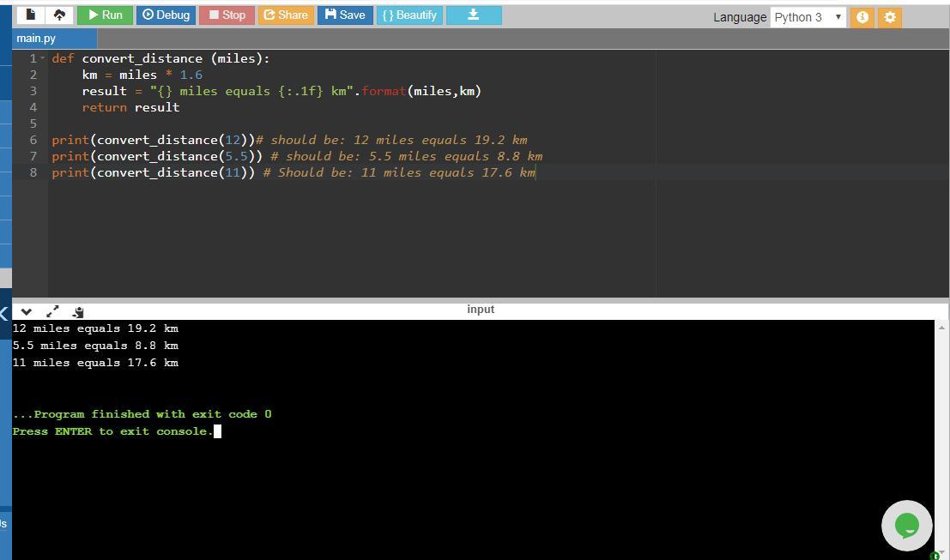The height and width of the screenshot is (560, 950).
Task: Fold the function at line 1
Action: [x=43, y=58]
